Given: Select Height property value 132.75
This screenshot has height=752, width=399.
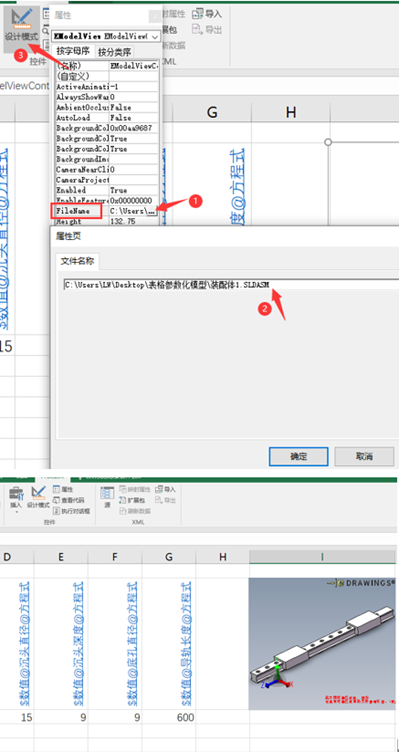Looking at the screenshot, I should tap(133, 222).
